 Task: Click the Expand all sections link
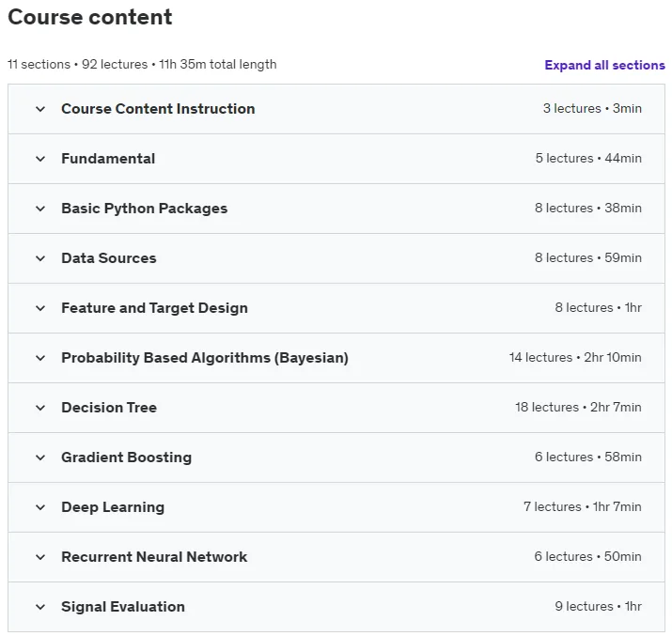click(604, 65)
